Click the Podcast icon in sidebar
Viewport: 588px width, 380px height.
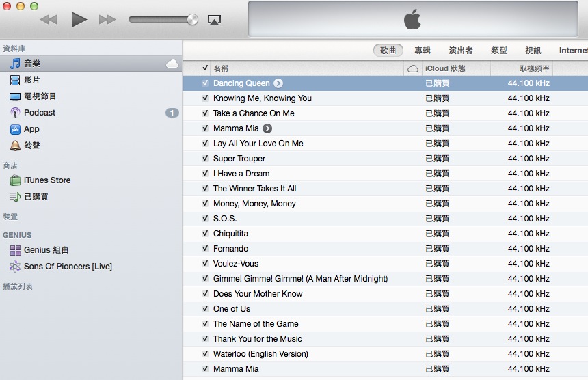(15, 112)
